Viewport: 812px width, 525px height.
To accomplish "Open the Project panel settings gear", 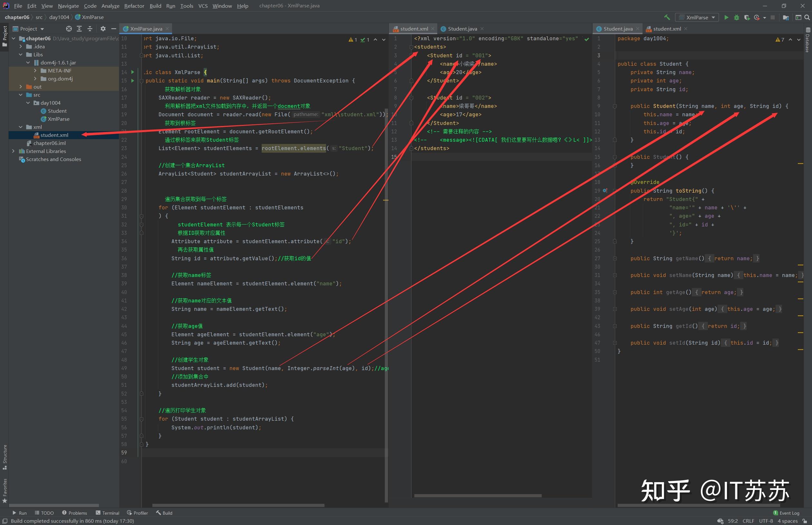I will pos(103,29).
